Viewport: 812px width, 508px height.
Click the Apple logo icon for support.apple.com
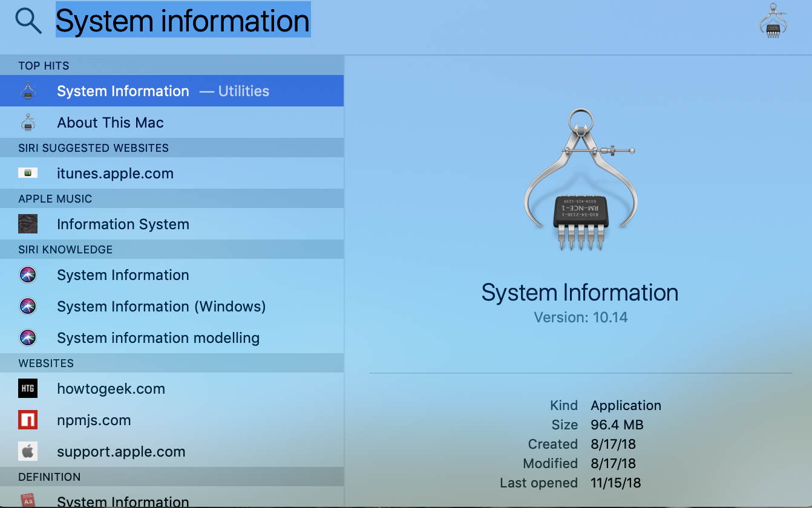pyautogui.click(x=28, y=451)
